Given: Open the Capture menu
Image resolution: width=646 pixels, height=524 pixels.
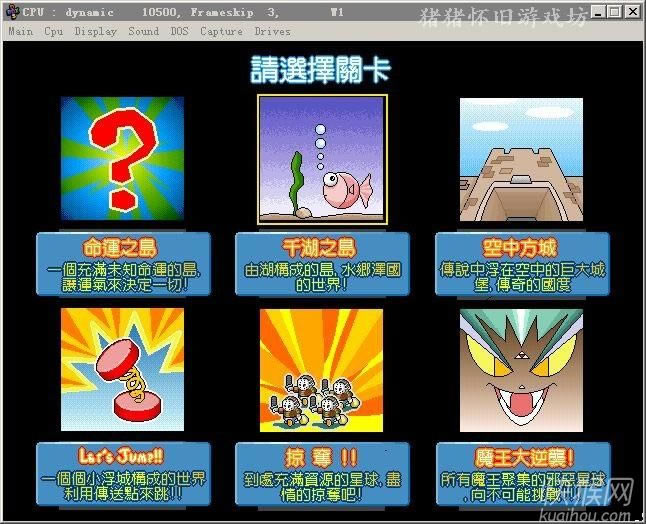Looking at the screenshot, I should [221, 31].
